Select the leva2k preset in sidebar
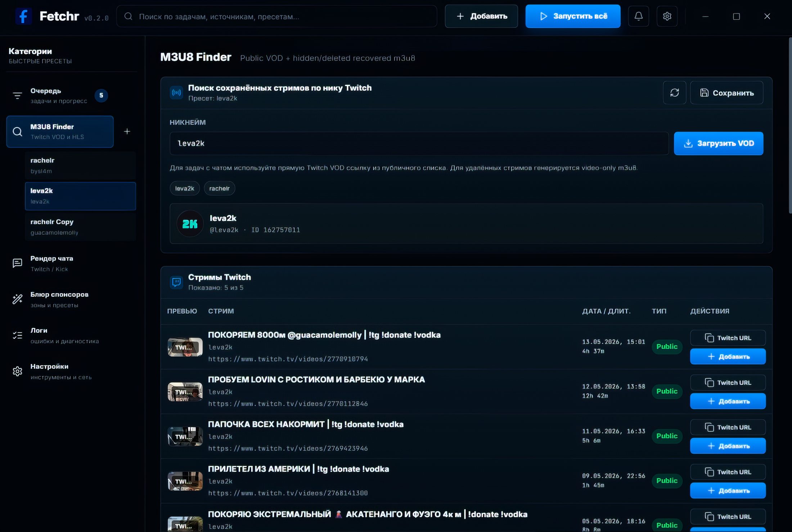 [80, 196]
